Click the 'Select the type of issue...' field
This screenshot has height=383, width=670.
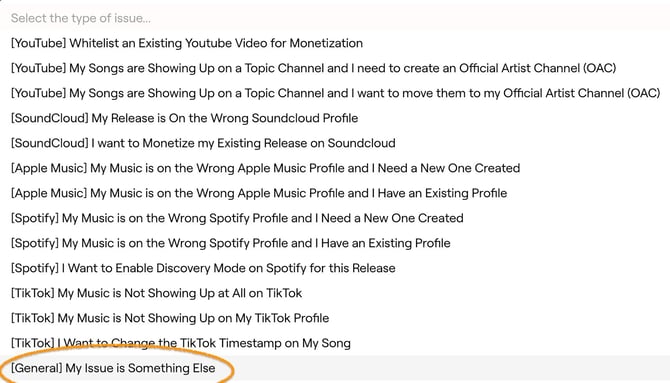pyautogui.click(x=335, y=18)
